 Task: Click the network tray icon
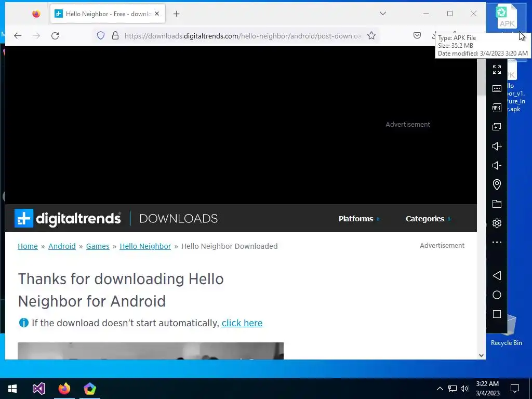(453, 389)
